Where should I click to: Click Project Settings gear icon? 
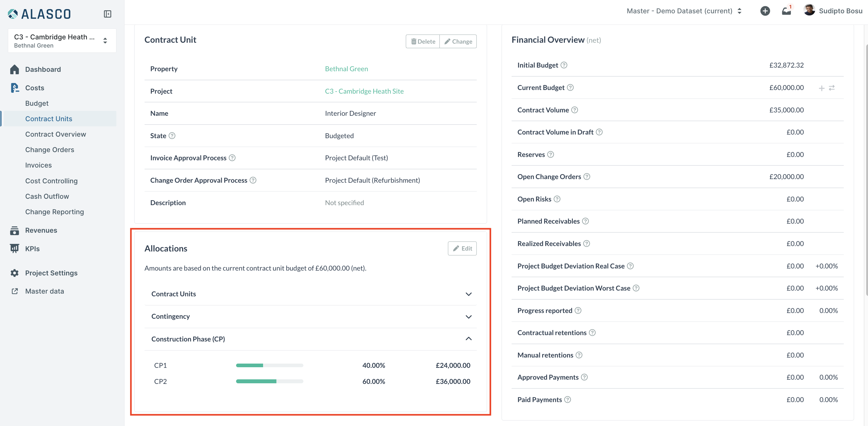tap(15, 273)
